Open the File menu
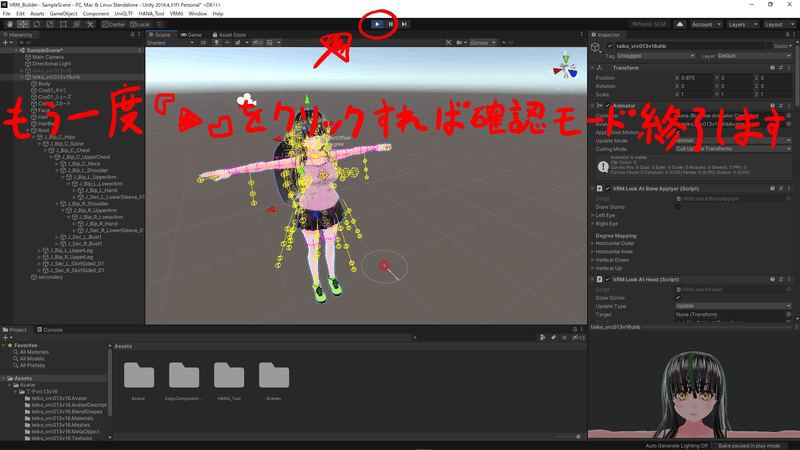 [7, 14]
